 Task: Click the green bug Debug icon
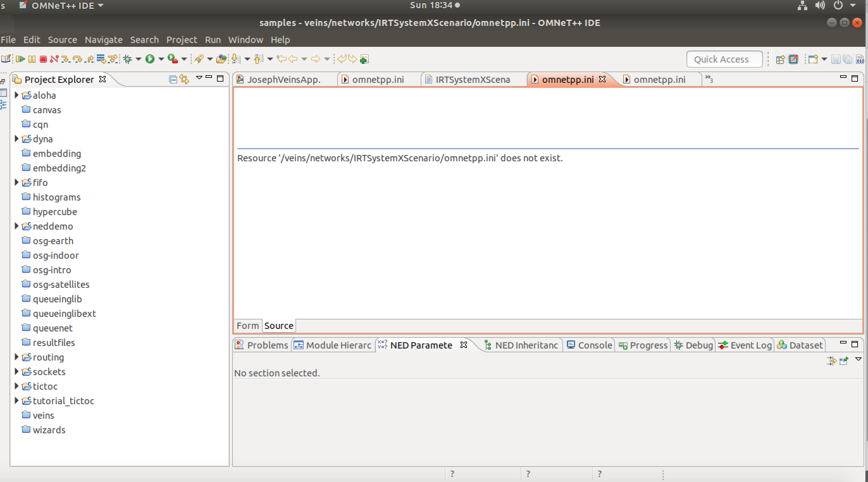(x=127, y=59)
